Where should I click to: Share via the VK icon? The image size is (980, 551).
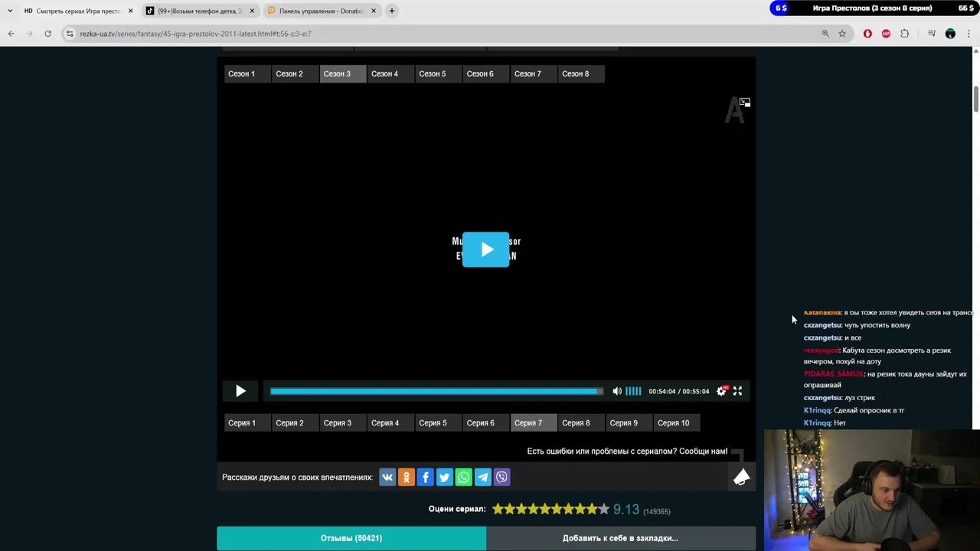pos(387,478)
